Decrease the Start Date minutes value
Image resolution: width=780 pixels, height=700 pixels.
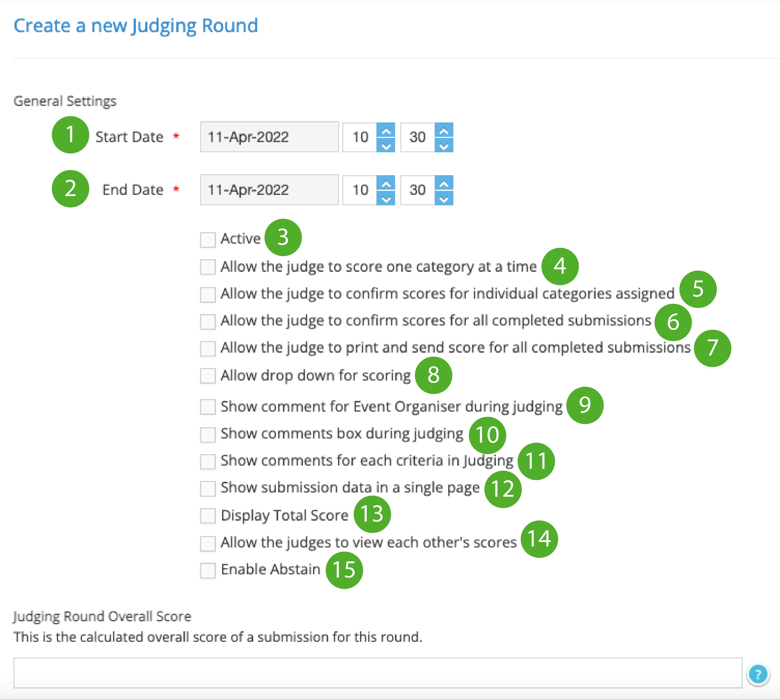point(444,145)
